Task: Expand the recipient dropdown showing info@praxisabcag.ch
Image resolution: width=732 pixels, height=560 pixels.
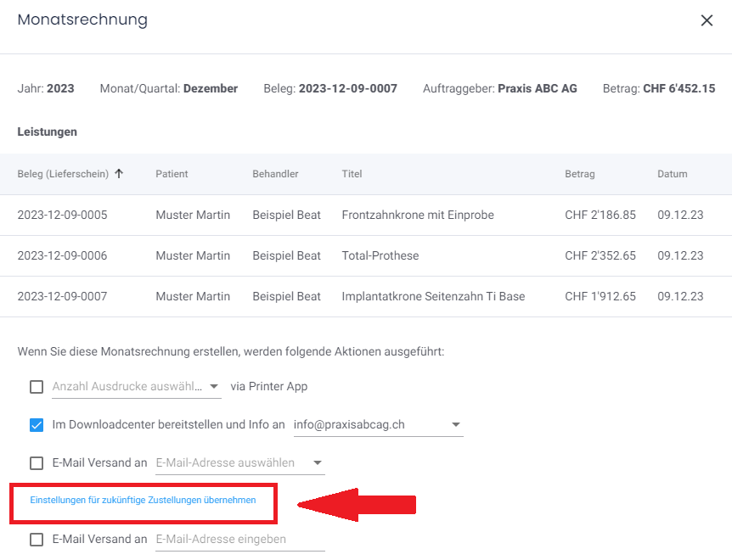Action: click(x=456, y=424)
